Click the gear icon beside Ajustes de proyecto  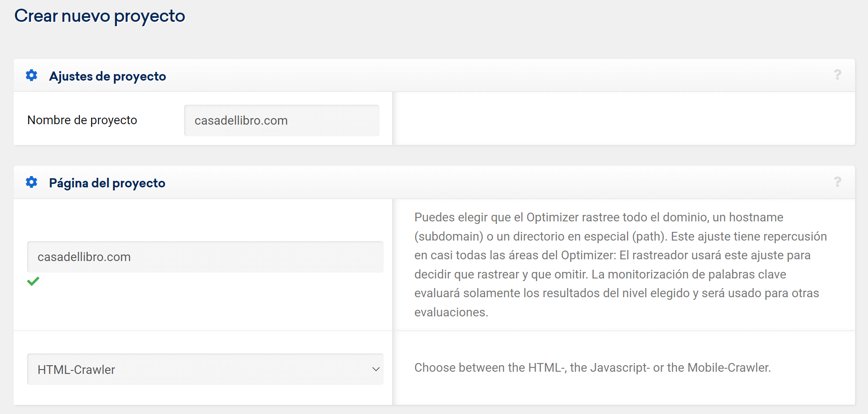[x=31, y=75]
